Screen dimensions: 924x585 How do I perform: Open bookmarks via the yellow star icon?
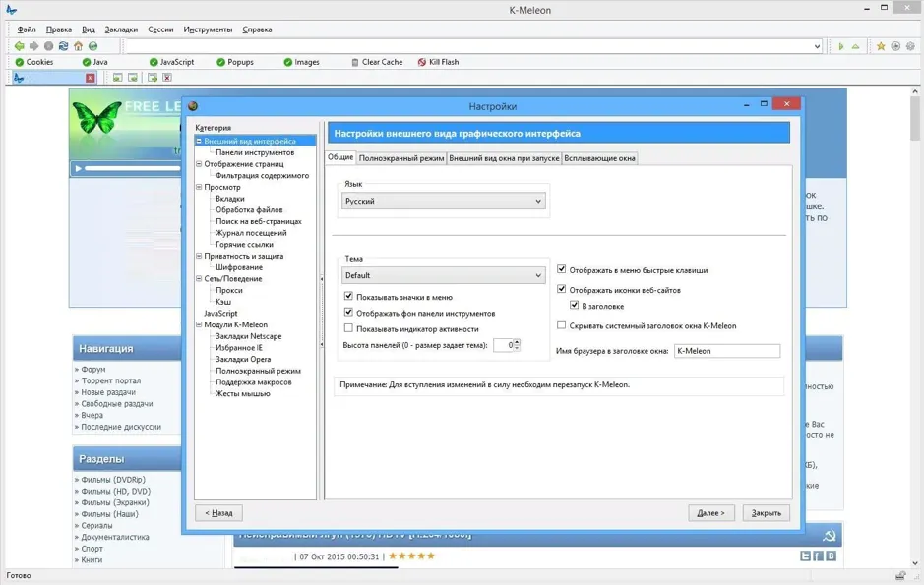pyautogui.click(x=881, y=46)
